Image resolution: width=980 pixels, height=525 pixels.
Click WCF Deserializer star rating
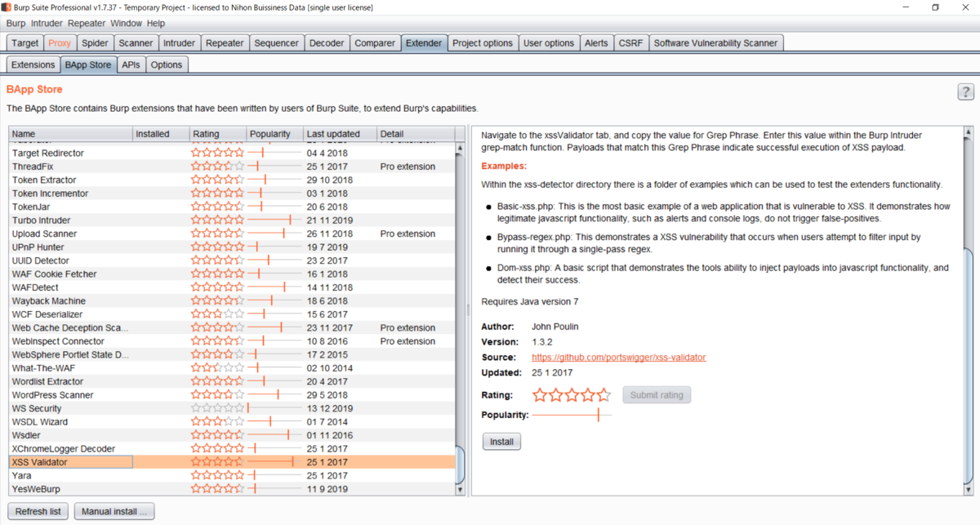coord(217,314)
